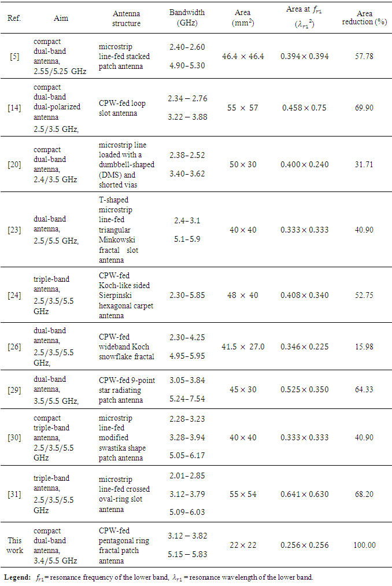Screen dimensions: 392x586
Task: Click reference [24] in the Ref. column
Action: point(14,295)
